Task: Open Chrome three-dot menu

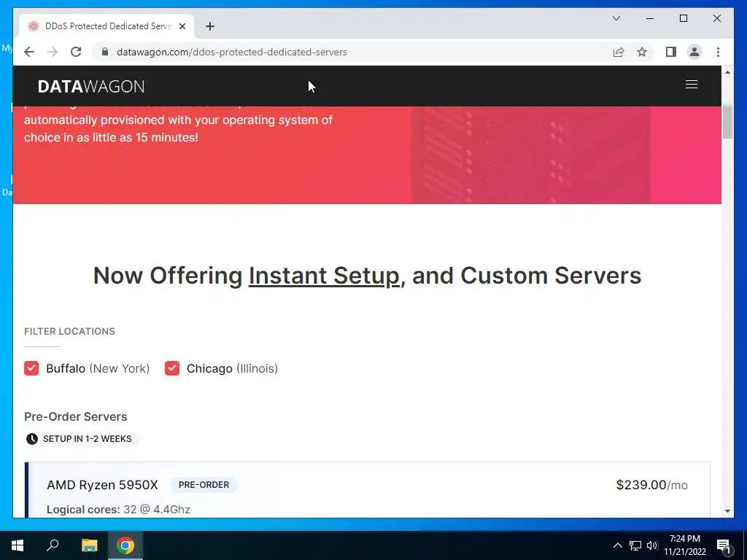Action: click(x=718, y=52)
